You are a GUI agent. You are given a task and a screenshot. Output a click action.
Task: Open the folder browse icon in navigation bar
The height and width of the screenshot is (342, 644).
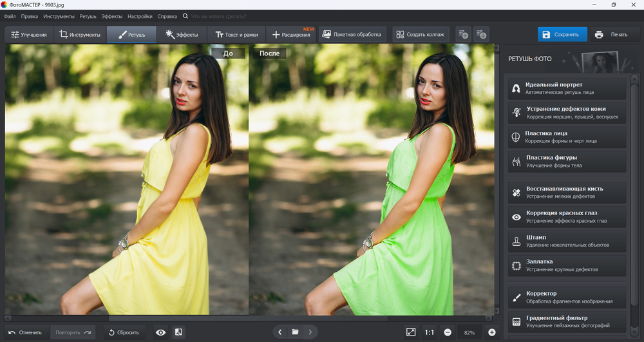click(295, 332)
